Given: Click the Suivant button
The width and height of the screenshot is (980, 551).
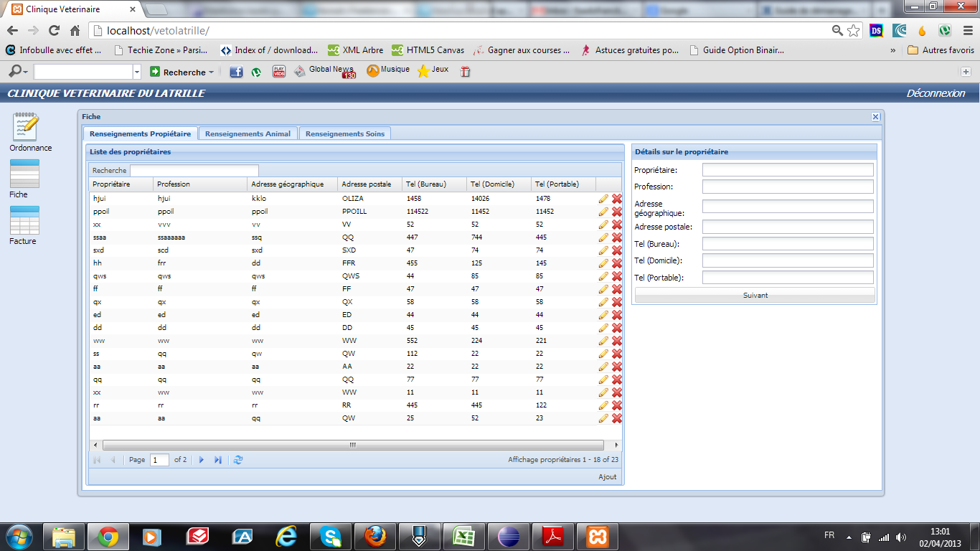Looking at the screenshot, I should click(755, 295).
